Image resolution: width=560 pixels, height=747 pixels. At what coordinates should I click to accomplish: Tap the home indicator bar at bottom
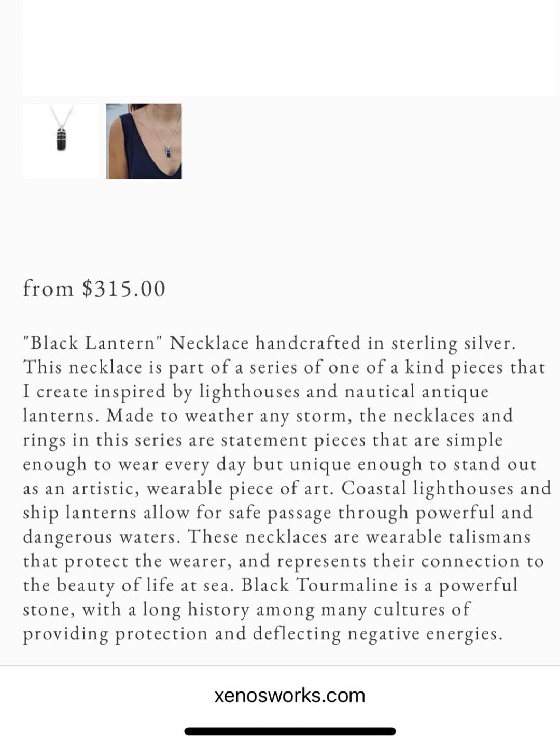pyautogui.click(x=290, y=731)
